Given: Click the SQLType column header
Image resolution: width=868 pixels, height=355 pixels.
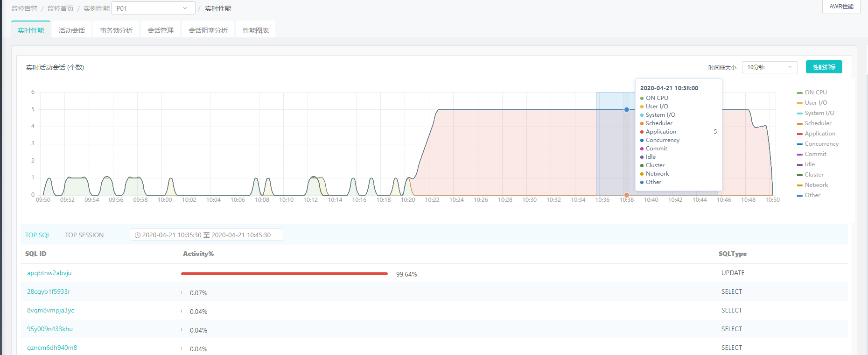Looking at the screenshot, I should [733, 254].
